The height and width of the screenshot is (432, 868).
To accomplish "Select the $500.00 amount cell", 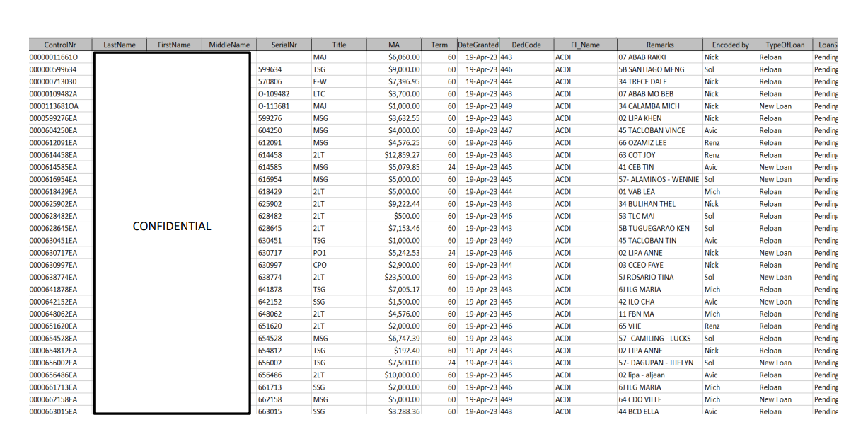I will 394,216.
